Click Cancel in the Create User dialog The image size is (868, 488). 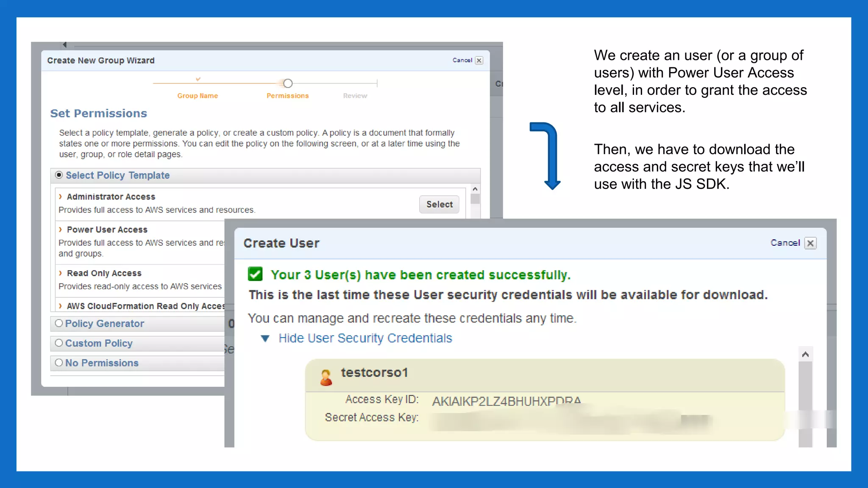click(785, 243)
